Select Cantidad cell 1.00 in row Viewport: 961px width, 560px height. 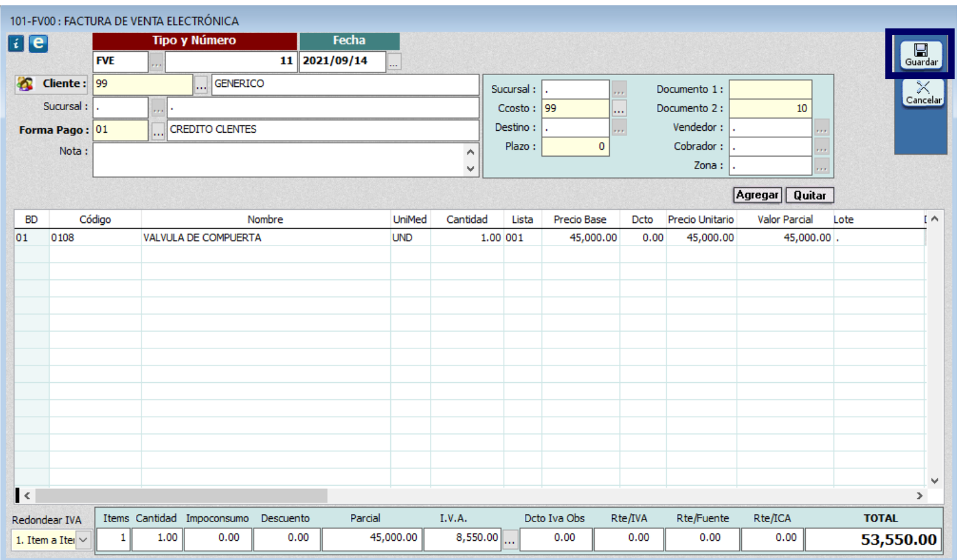pyautogui.click(x=467, y=238)
